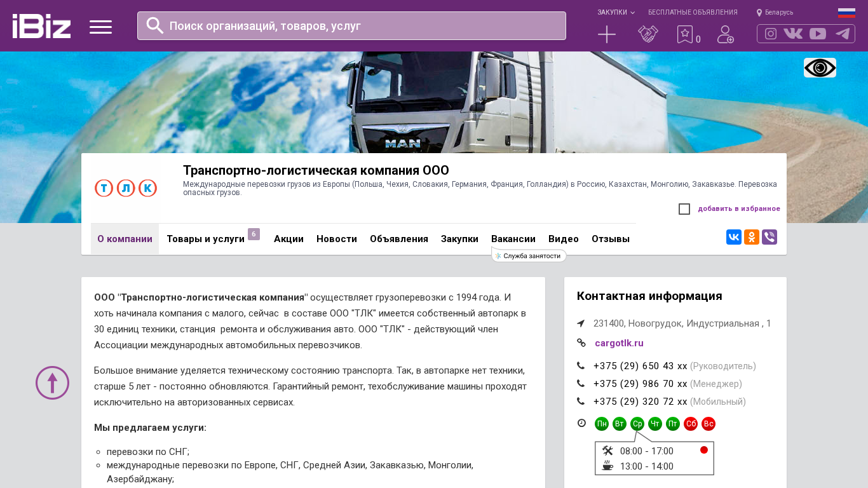Click phone number +375 (29) 320 72 xx

pyautogui.click(x=641, y=402)
